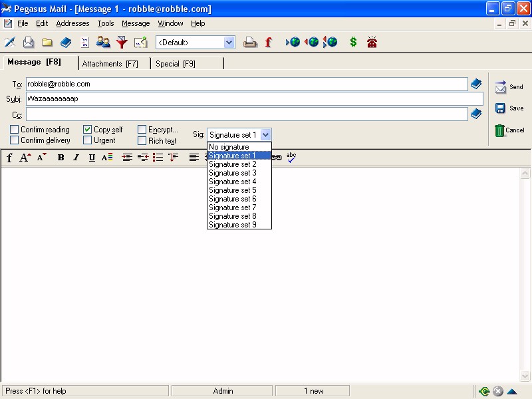Click the red telephone icon
532x399 pixels.
click(x=372, y=42)
